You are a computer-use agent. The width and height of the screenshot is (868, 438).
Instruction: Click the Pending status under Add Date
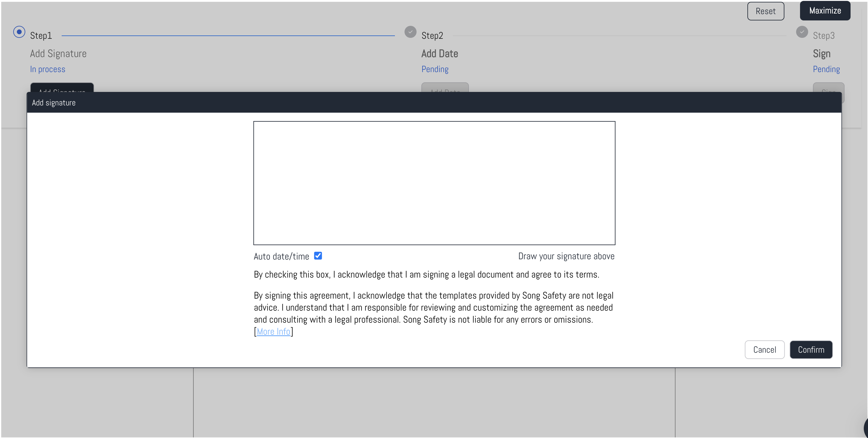coord(435,69)
